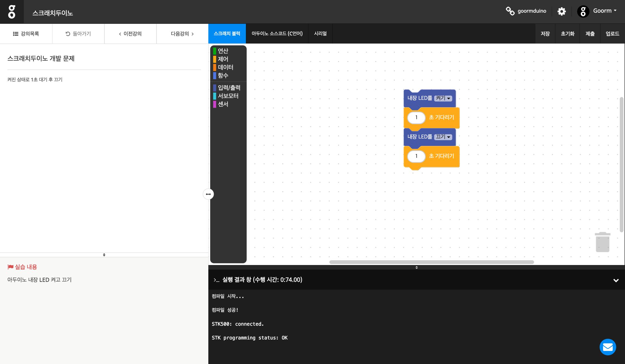Switch to the 시리얼 tab
This screenshot has width=625, height=364.
tap(320, 34)
